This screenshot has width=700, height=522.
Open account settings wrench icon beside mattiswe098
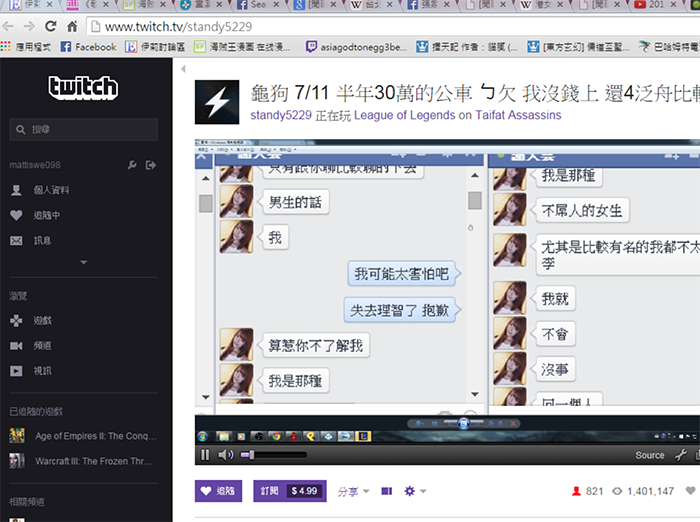pos(133,164)
